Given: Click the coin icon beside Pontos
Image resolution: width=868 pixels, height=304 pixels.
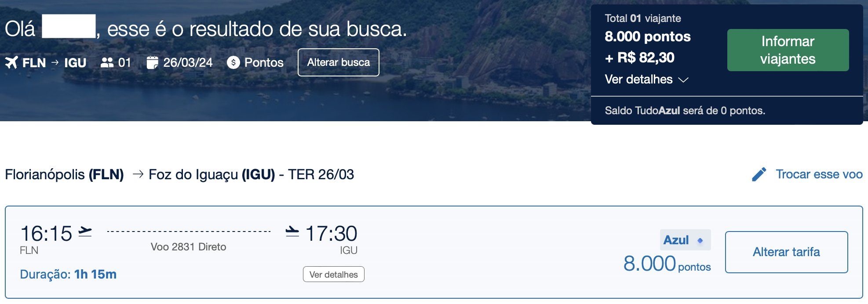Looking at the screenshot, I should point(233,62).
